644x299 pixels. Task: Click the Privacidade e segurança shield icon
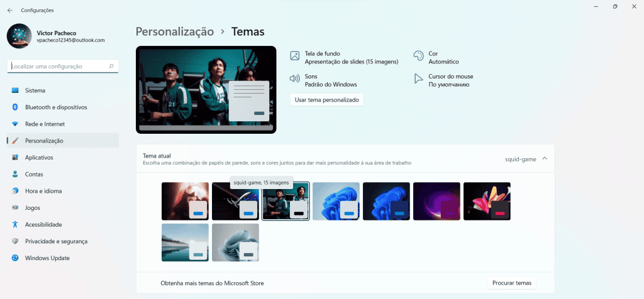(x=15, y=241)
